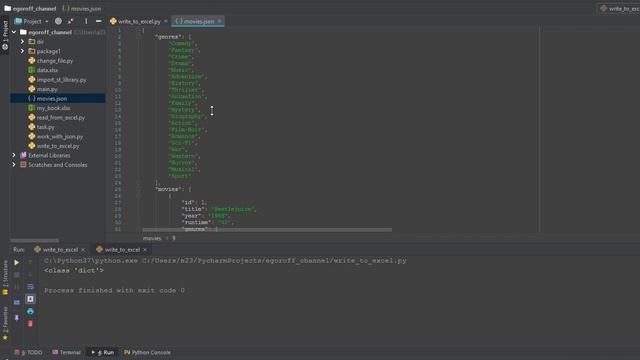The image size is (640, 360).
Task: Open the run configuration dropdown at top right
Action: [619, 9]
